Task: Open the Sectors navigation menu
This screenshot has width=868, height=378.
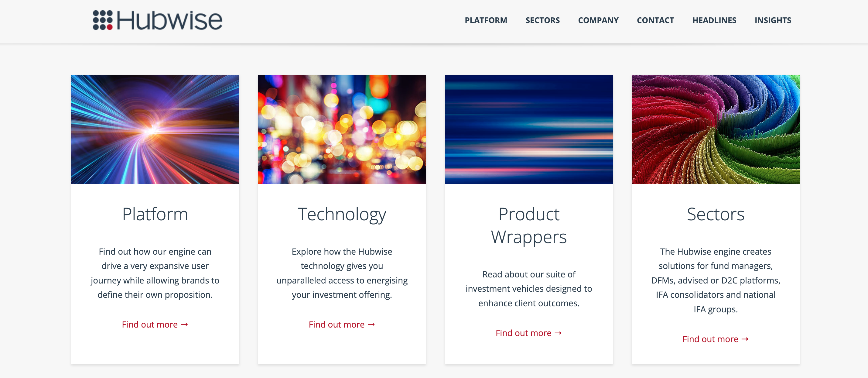Action: (542, 20)
